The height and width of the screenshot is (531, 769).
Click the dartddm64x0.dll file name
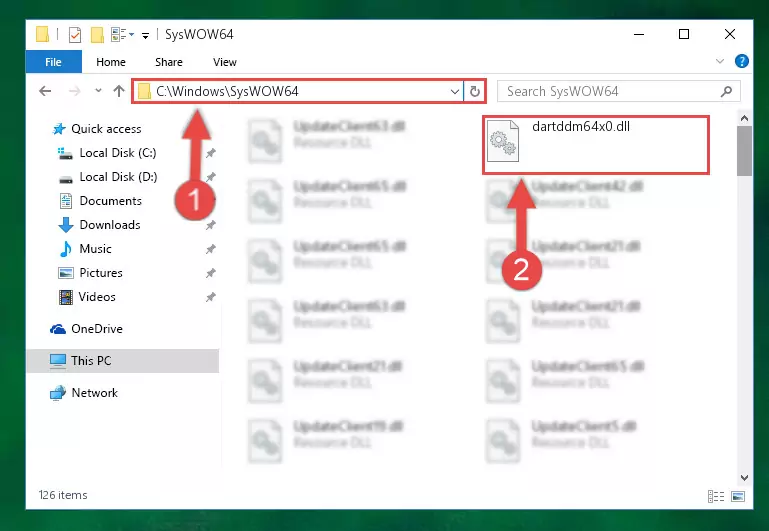[581, 126]
